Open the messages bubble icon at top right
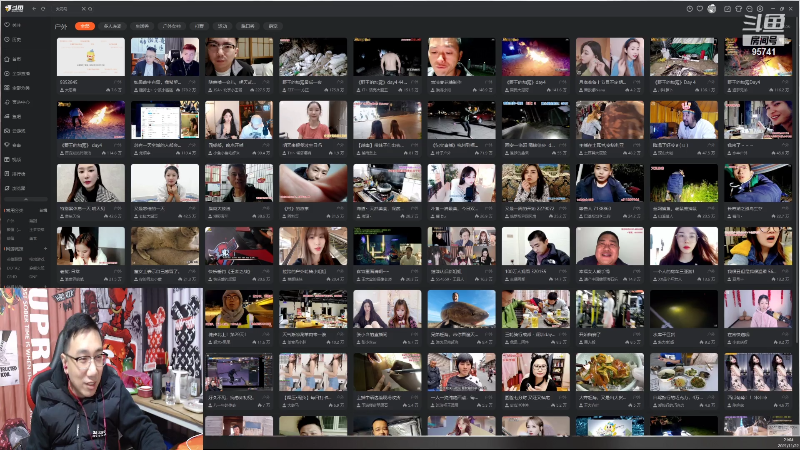 (749, 9)
